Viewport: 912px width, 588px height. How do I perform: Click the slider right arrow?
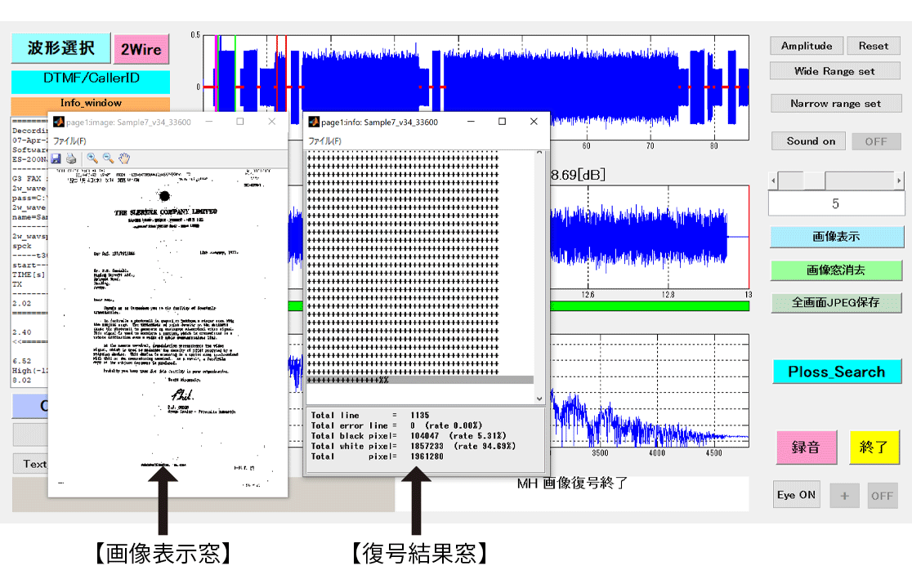tap(899, 180)
